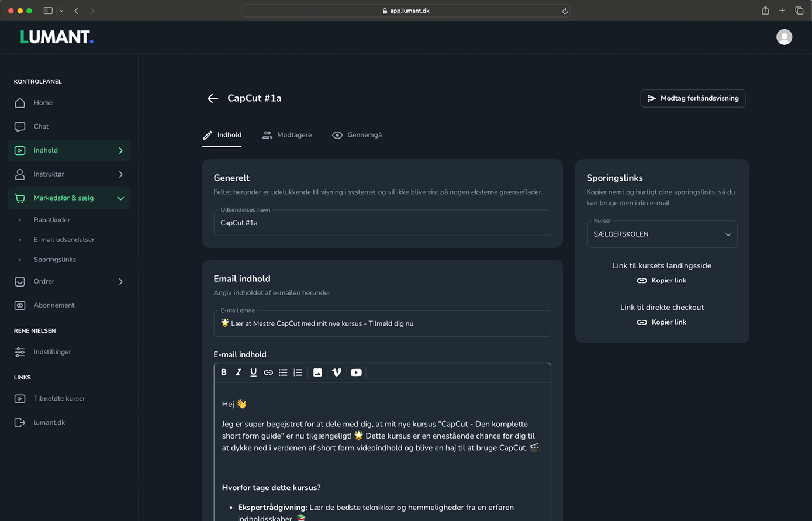Copy link to direkte checkout
This screenshot has height=521, width=812.
pyautogui.click(x=662, y=322)
